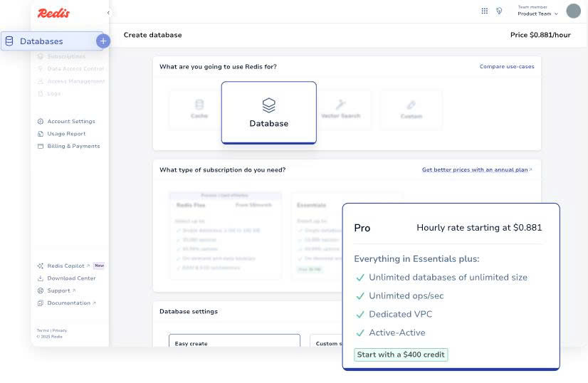
Task: Open the user avatar profile menu
Action: coord(573,11)
